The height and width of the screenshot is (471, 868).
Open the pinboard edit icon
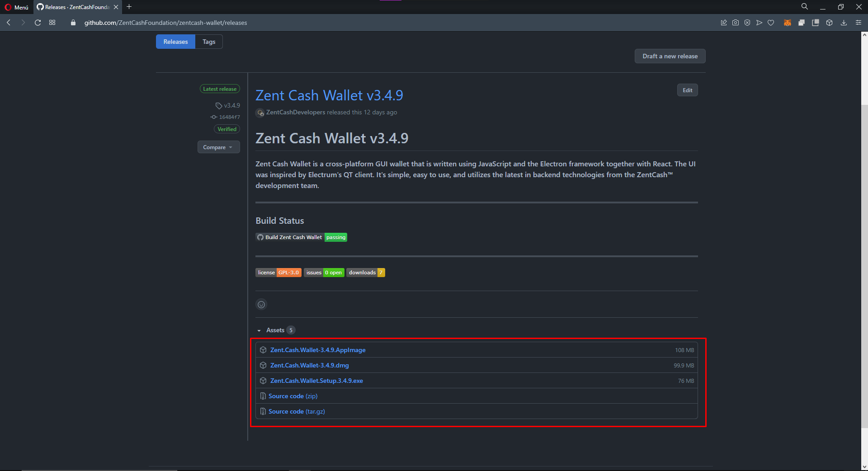click(724, 23)
